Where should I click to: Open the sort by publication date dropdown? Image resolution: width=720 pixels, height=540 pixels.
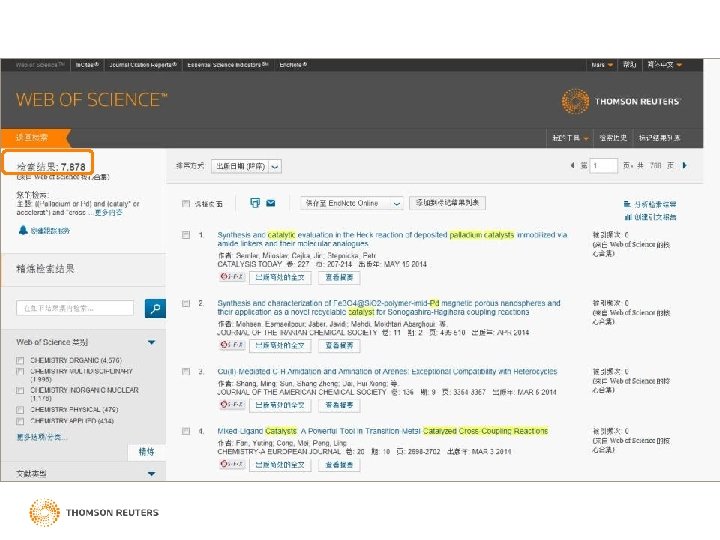246,166
